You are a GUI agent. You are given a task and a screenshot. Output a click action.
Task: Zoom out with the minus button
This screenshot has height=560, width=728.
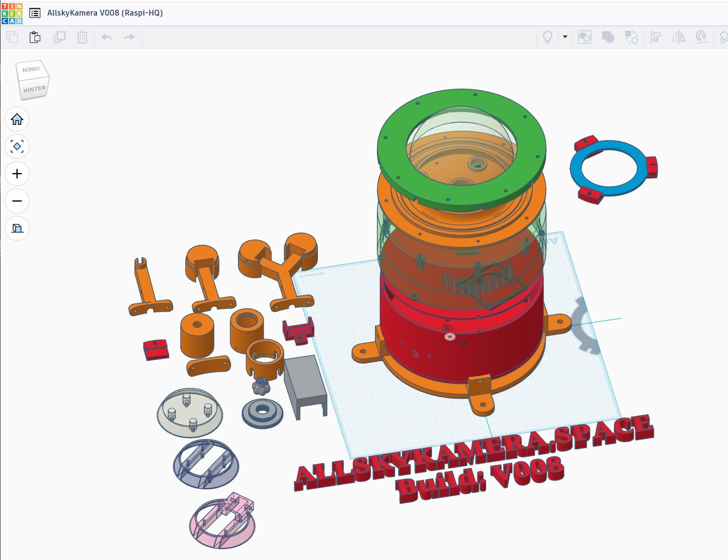[x=17, y=201]
